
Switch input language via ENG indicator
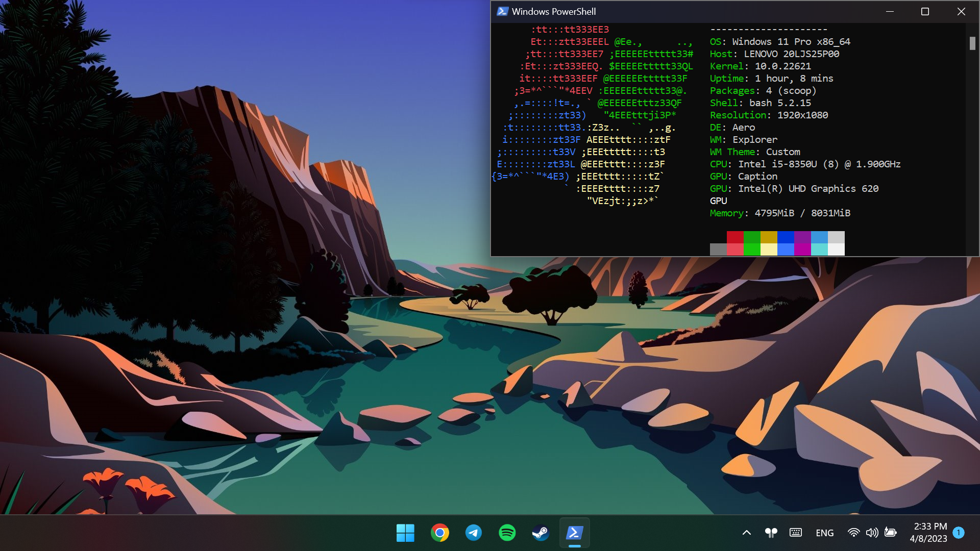[824, 533]
